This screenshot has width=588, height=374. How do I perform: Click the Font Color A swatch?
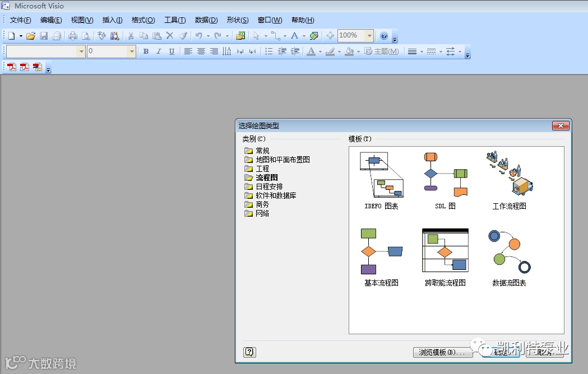click(311, 52)
